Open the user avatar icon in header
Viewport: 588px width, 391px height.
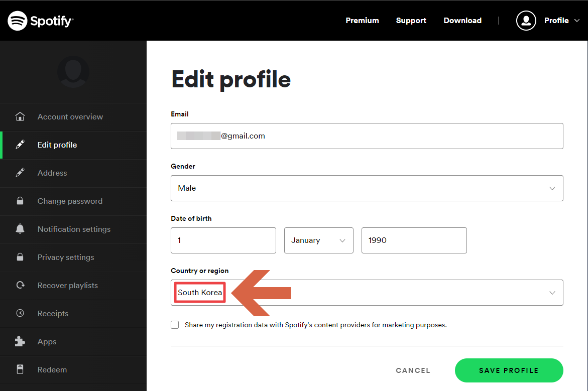[526, 21]
